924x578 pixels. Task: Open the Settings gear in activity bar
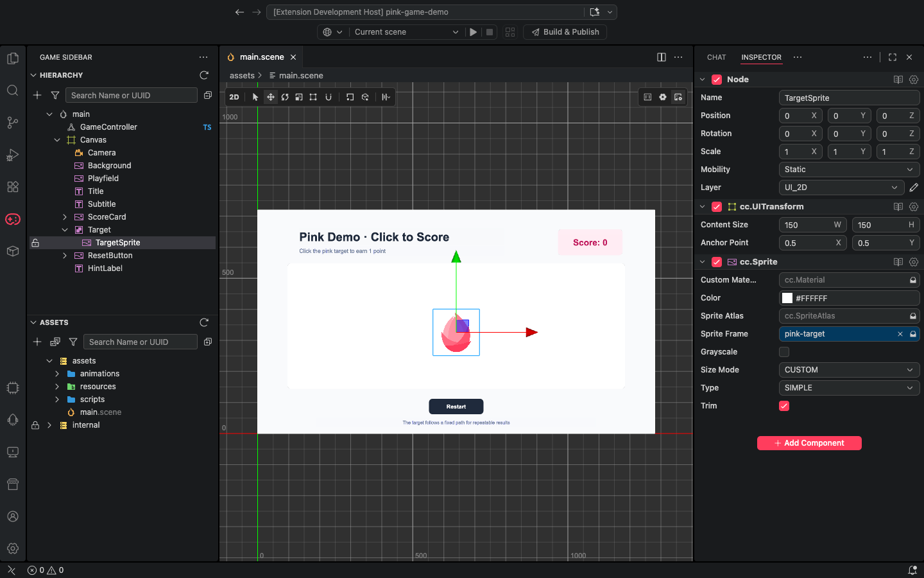pyautogui.click(x=12, y=548)
